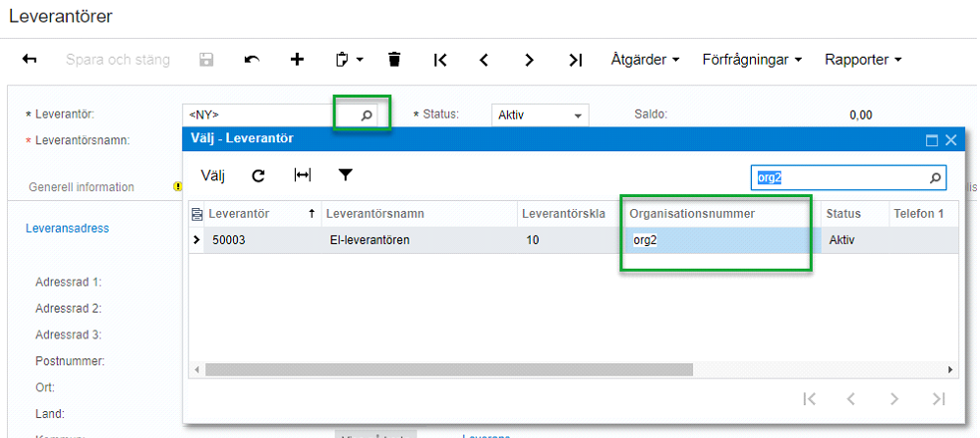Switch to the Generell information tab

point(82,187)
